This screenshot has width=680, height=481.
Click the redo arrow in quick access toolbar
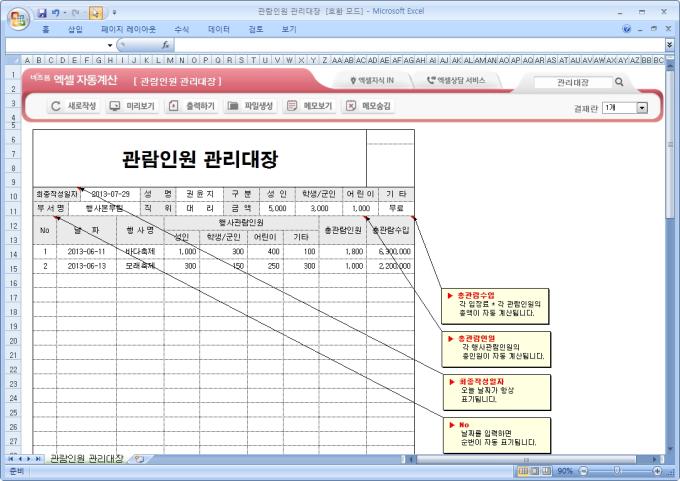pyautogui.click(x=75, y=13)
